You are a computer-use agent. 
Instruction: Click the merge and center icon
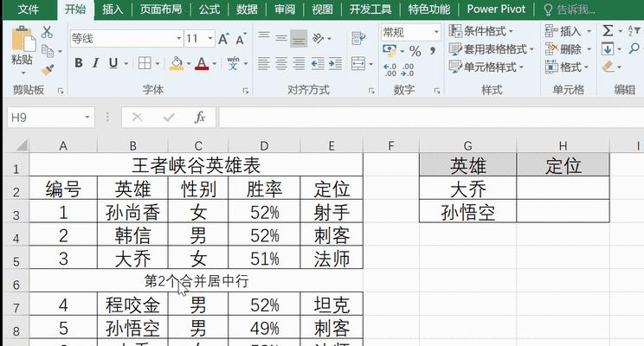point(358,64)
